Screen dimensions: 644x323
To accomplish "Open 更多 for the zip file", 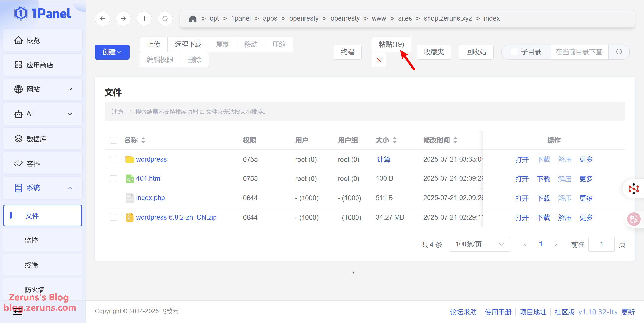I will (x=586, y=217).
